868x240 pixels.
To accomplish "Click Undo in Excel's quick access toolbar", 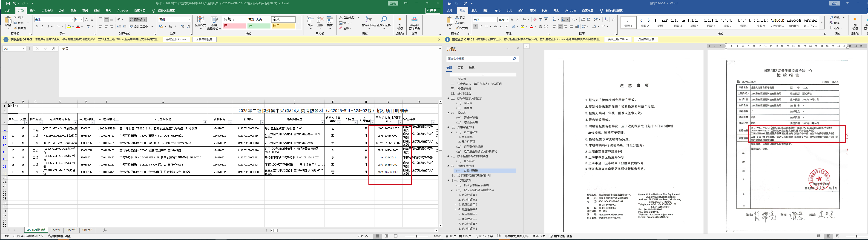I will 14,3.
